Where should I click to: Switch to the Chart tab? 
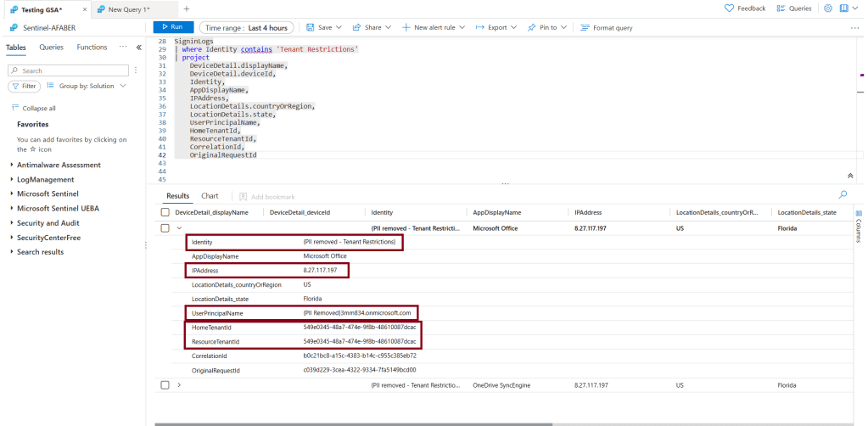210,196
